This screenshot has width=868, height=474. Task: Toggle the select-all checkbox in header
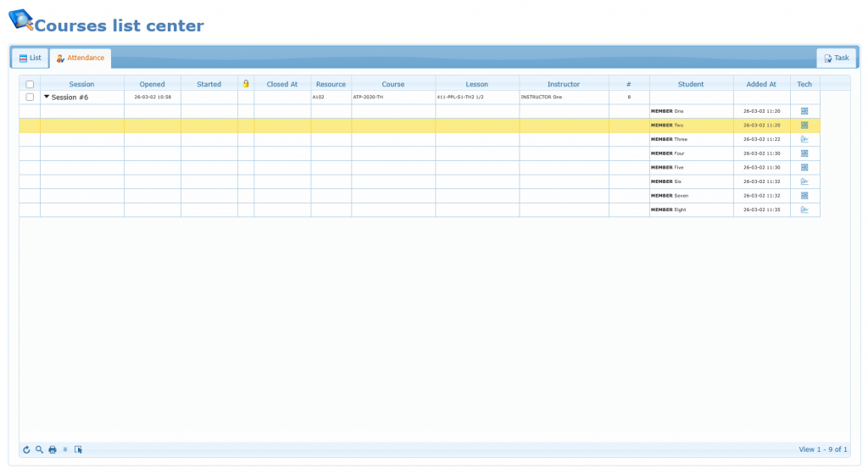pyautogui.click(x=30, y=84)
